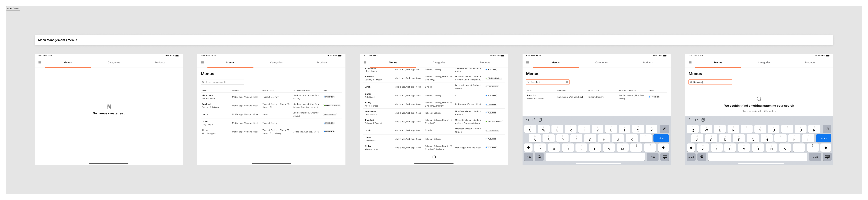Click UNPUBLISHED badge on 'Search by name or ID' screen
Image resolution: width=868 pixels, height=200 pixels.
[330, 114]
